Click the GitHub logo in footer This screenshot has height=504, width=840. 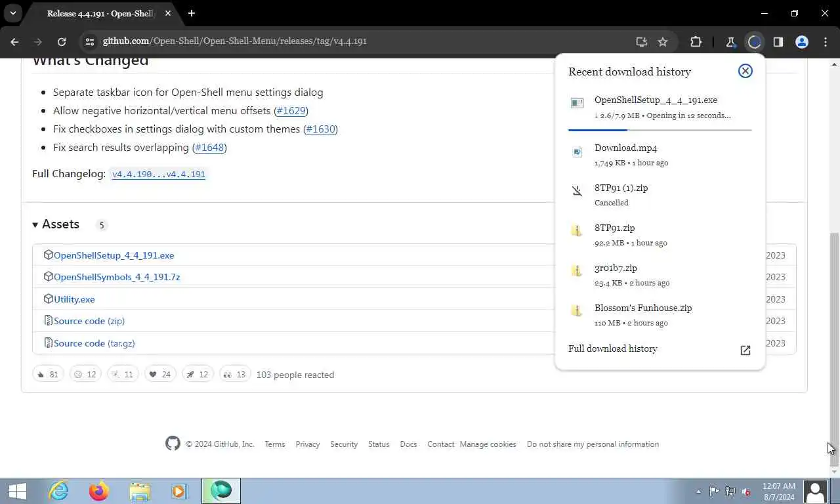pyautogui.click(x=173, y=444)
